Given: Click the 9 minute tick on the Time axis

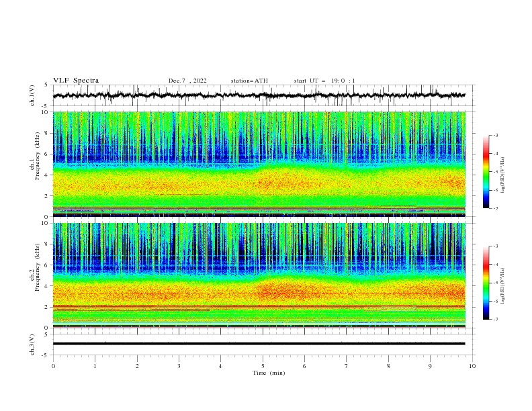Looking at the screenshot, I should [430, 366].
